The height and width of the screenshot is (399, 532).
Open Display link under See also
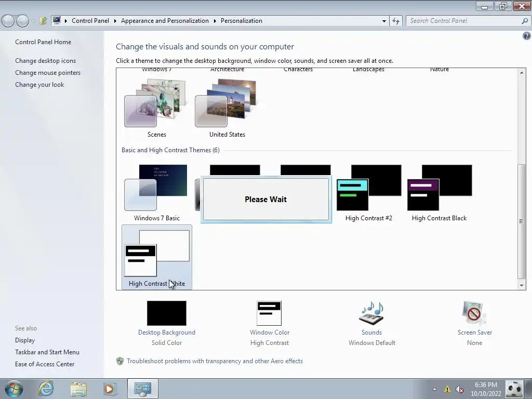pos(25,340)
